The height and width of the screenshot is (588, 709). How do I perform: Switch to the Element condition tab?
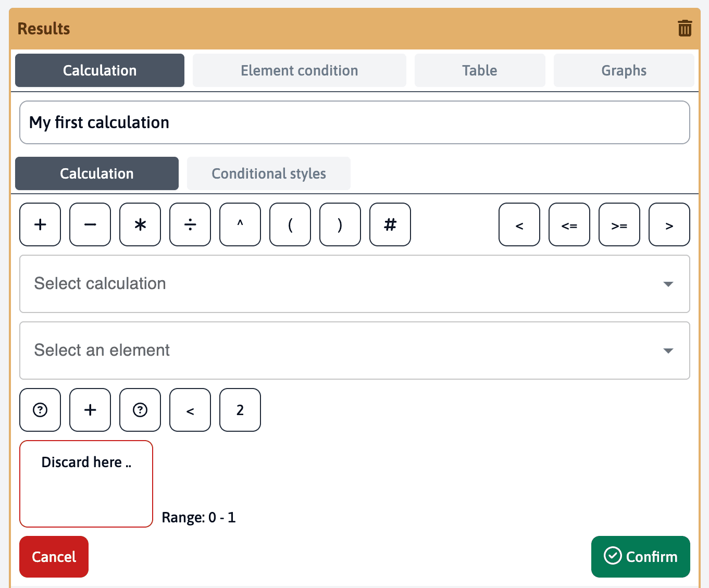[x=299, y=70]
